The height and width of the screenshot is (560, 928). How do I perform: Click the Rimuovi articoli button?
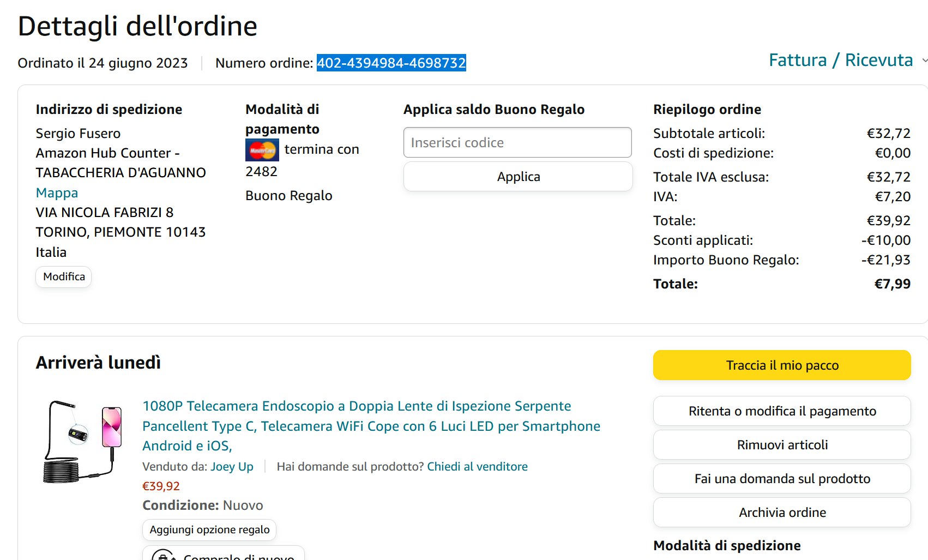click(x=781, y=445)
